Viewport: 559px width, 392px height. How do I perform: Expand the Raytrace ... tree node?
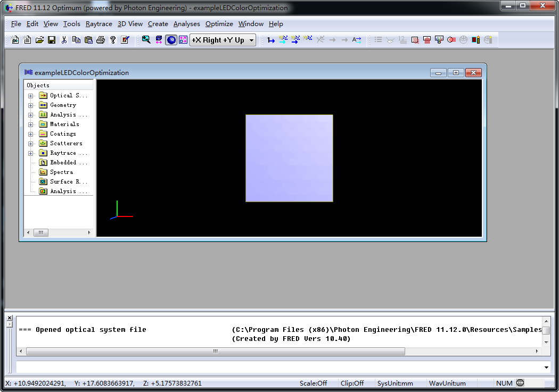[31, 154]
